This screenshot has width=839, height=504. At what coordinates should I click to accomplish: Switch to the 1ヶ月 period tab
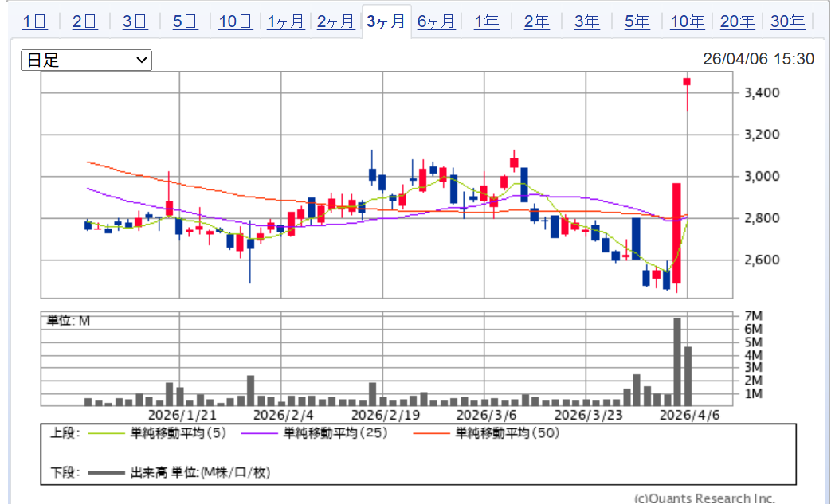click(x=286, y=22)
